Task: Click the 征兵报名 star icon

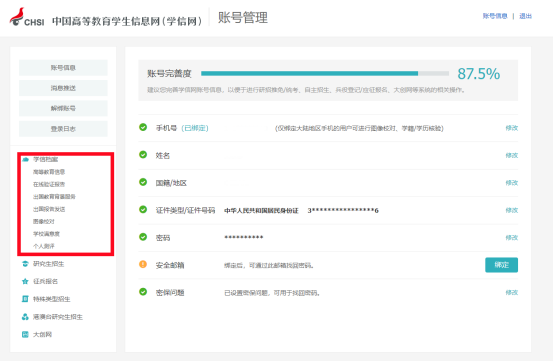Action: (25, 281)
